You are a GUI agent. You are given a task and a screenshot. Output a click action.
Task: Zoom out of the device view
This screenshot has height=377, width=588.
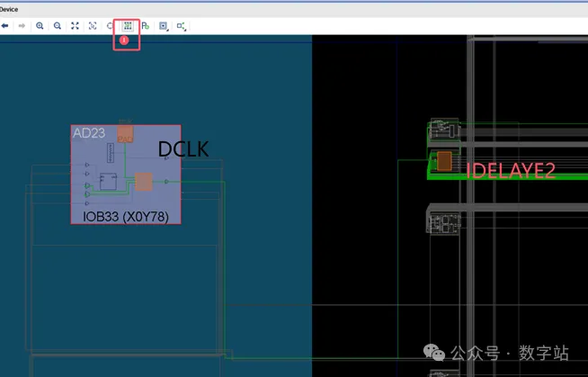[x=58, y=26]
